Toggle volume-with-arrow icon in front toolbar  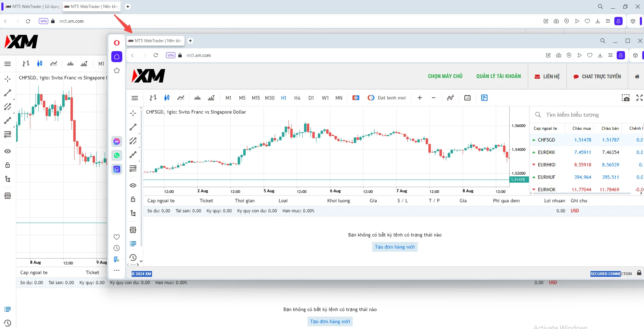tap(211, 98)
